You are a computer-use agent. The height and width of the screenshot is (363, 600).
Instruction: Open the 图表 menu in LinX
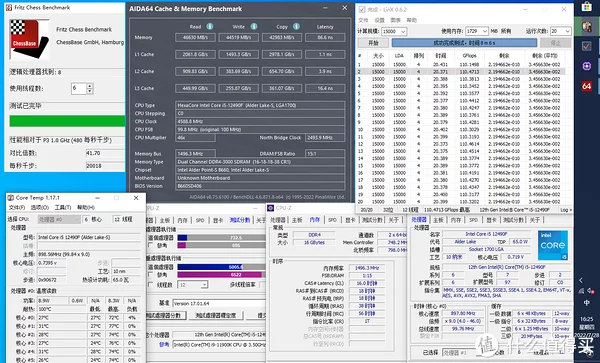[395, 20]
